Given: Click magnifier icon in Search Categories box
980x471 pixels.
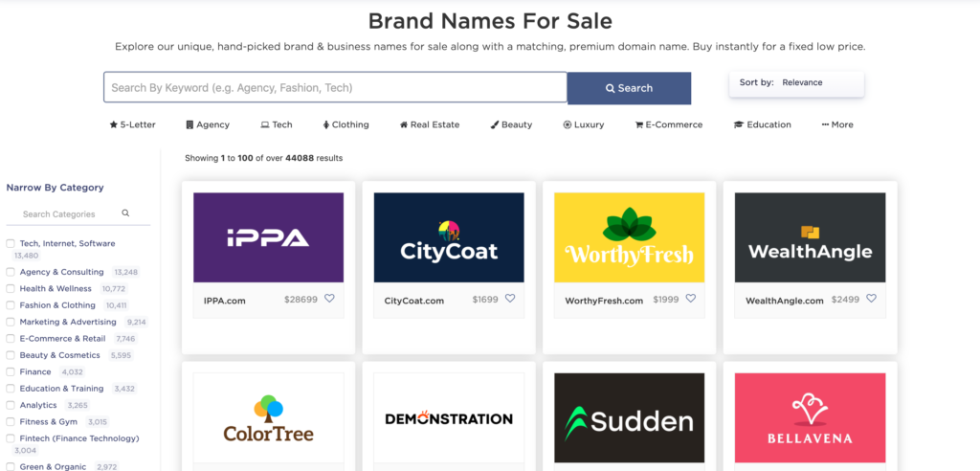Looking at the screenshot, I should pos(125,213).
